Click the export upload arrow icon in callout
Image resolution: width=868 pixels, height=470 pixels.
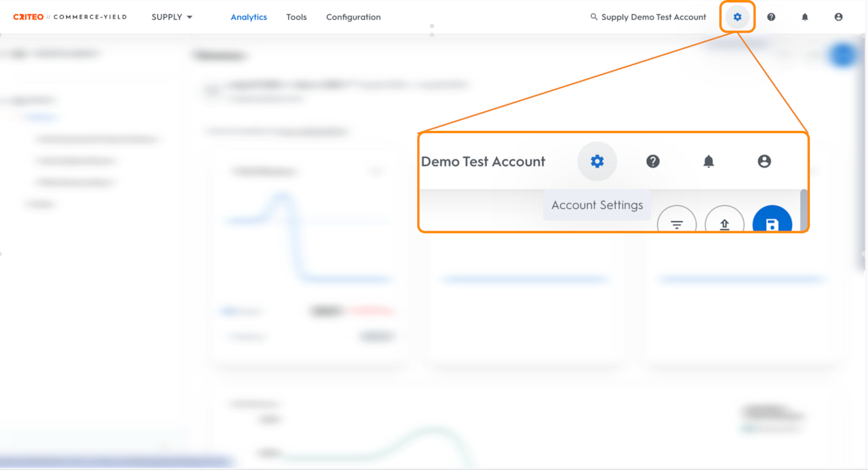(724, 221)
